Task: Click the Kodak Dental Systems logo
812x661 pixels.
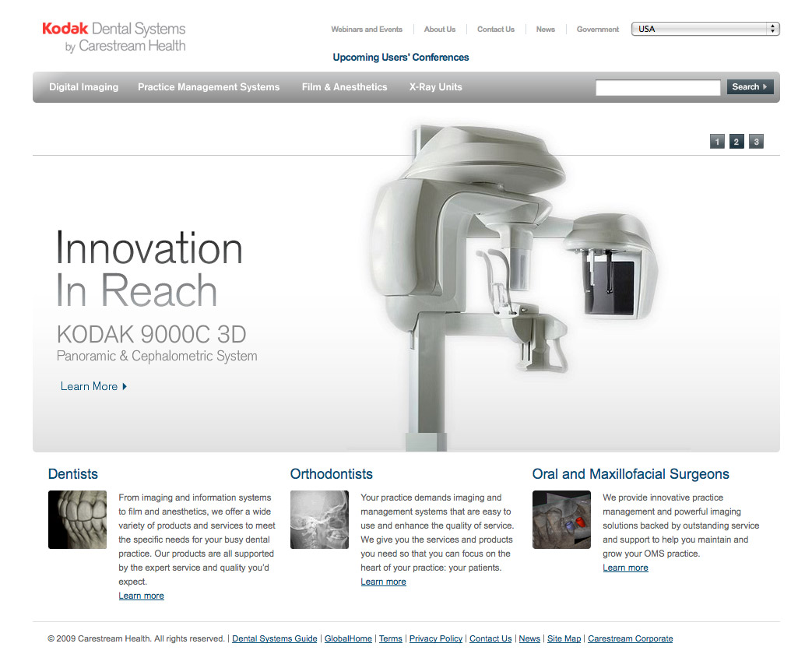Action: click(x=114, y=37)
